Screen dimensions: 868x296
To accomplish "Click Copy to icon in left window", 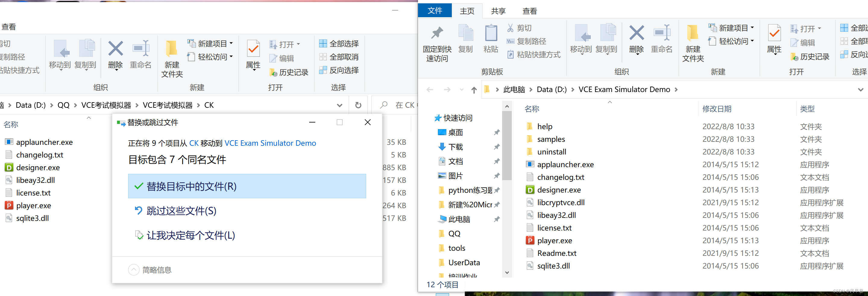I will click(x=85, y=54).
